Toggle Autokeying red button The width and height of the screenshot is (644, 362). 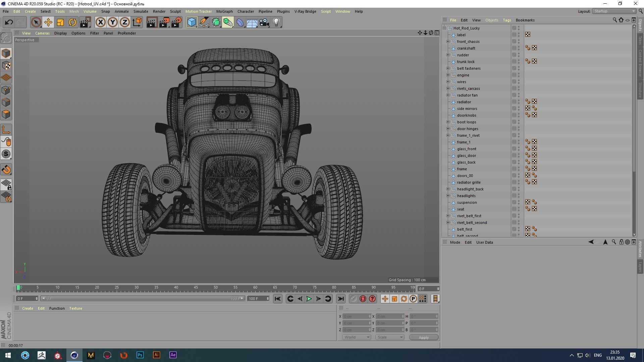coord(363,299)
